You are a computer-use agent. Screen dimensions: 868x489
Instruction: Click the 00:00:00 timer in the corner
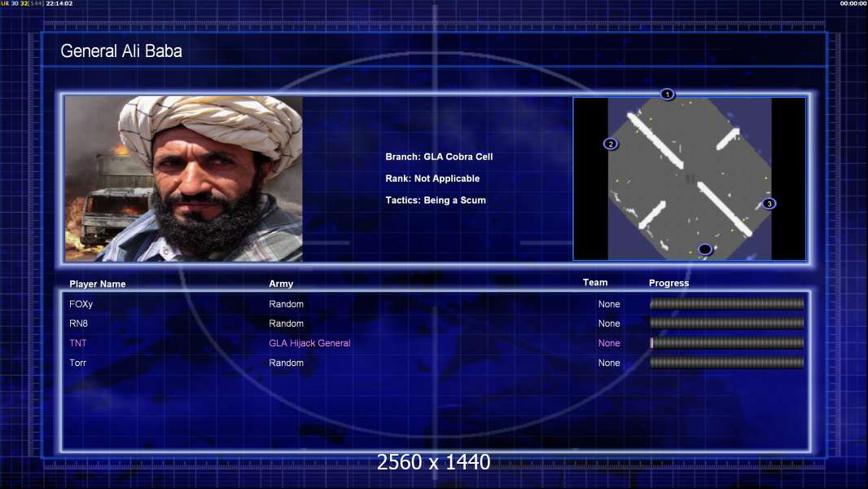point(851,4)
